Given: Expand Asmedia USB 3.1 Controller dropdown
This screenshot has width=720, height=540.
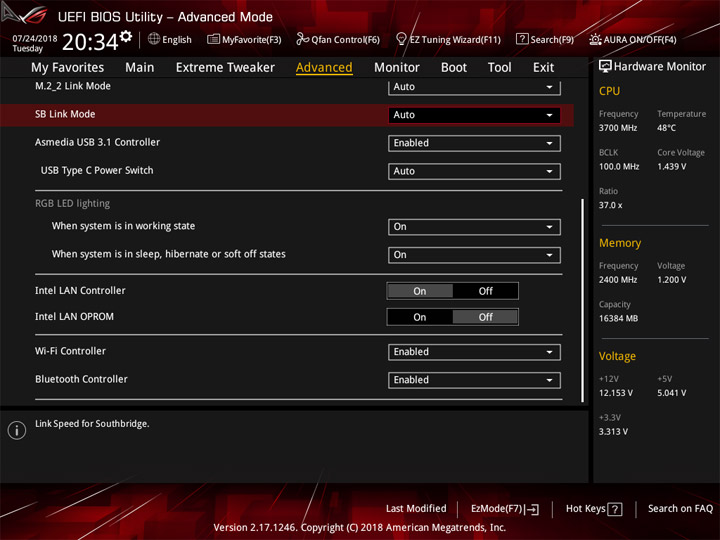Looking at the screenshot, I should (474, 143).
